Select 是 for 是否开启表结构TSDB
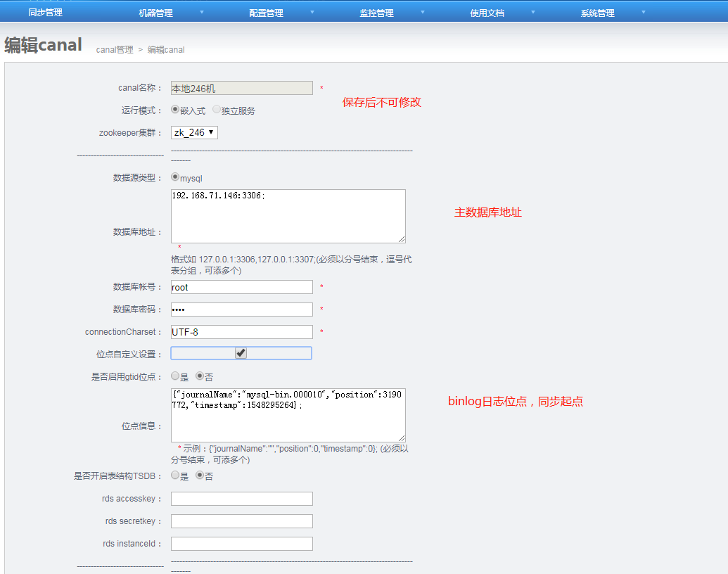Viewport: 728px width, 574px height. [175, 475]
